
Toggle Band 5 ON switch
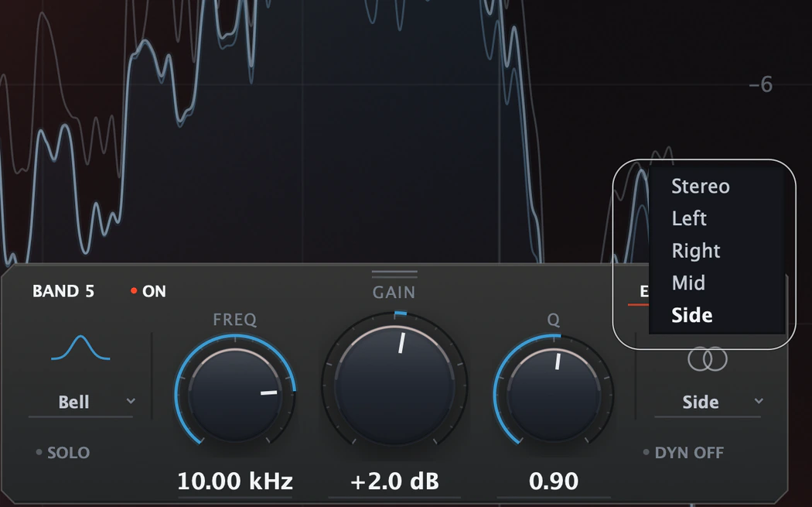coord(148,291)
